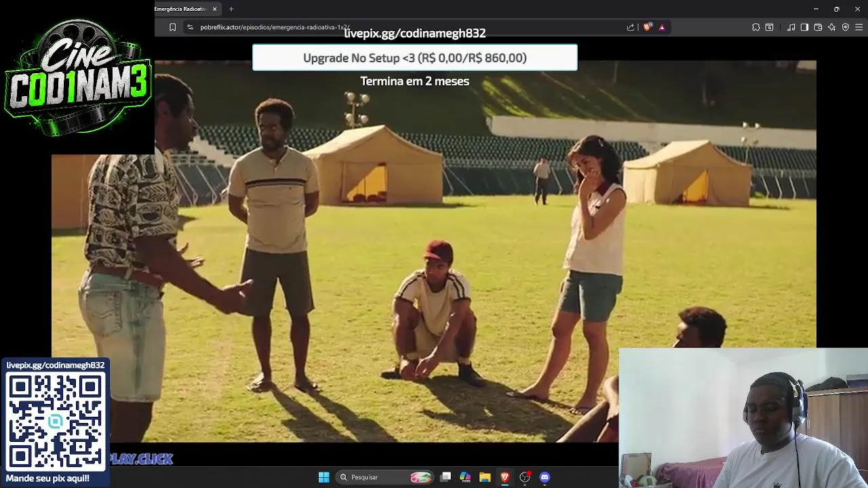Restore down the Brave browser window
This screenshot has height=488, width=868.
[x=837, y=9]
